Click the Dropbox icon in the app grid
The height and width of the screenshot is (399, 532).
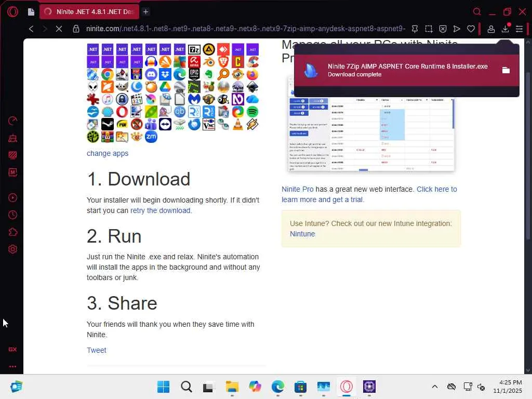click(165, 74)
